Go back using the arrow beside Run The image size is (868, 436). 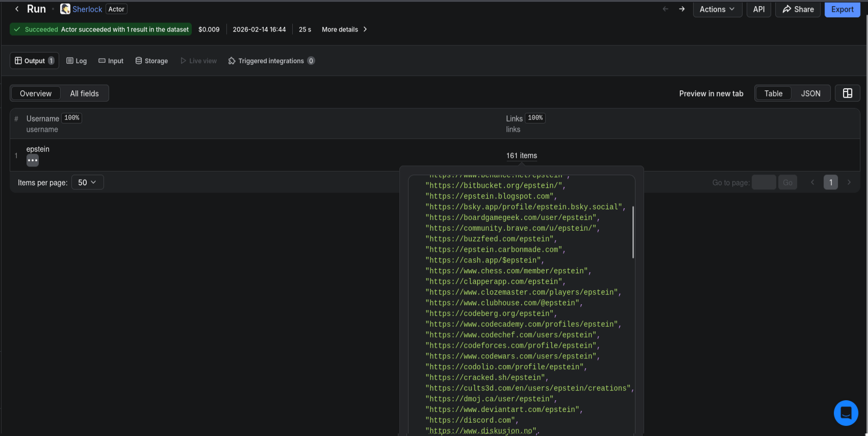[x=17, y=9]
